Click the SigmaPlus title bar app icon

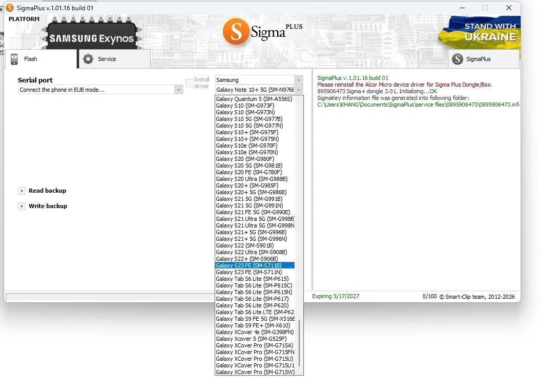10,8
